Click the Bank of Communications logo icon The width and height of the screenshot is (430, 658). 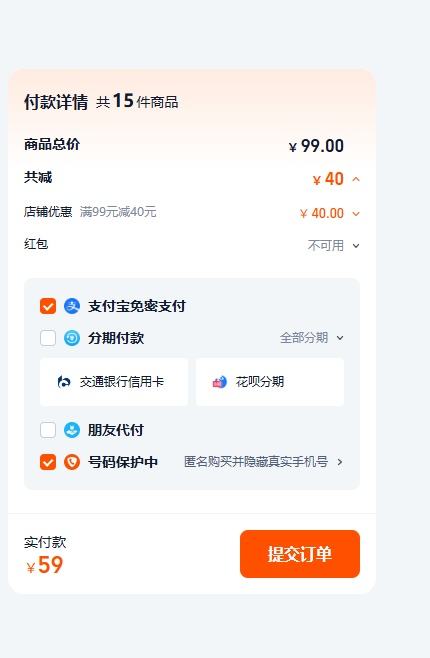click(x=64, y=381)
